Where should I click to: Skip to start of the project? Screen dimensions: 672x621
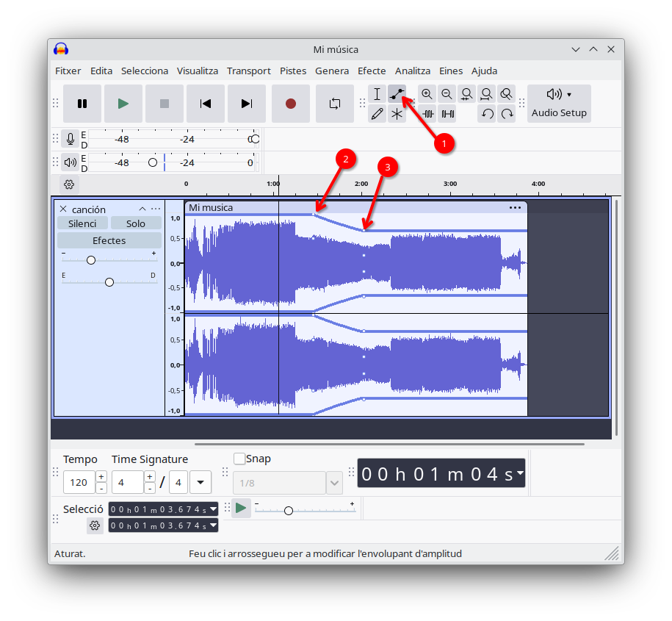(x=206, y=104)
